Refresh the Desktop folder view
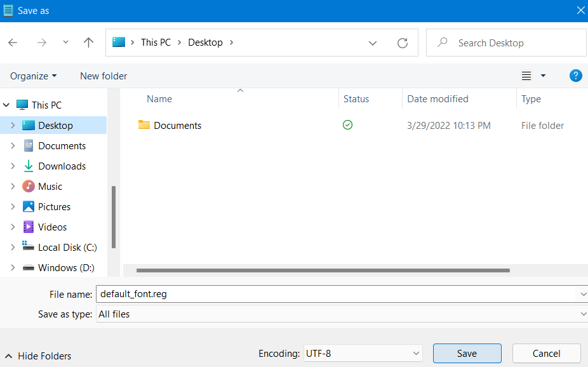 click(x=402, y=43)
